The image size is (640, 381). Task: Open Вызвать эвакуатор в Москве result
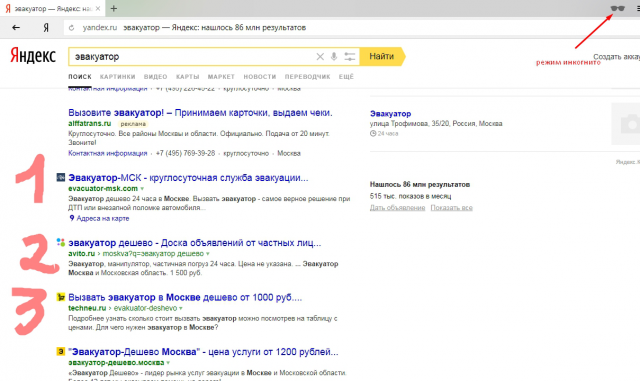pyautogui.click(x=185, y=297)
